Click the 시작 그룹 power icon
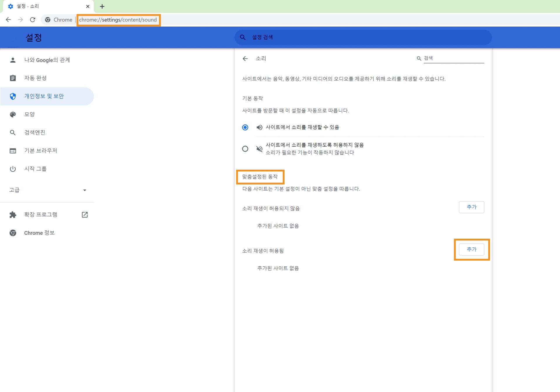Screen dimensions: 560x392 [x=13, y=168]
